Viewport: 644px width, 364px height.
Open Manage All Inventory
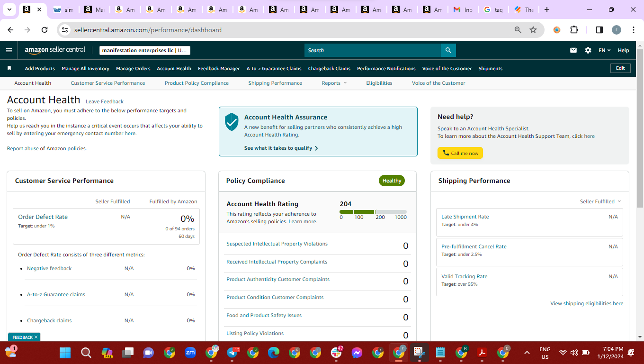[85, 68]
